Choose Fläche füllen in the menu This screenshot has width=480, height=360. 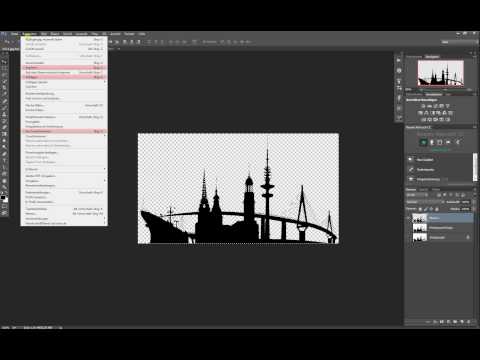(x=64, y=105)
